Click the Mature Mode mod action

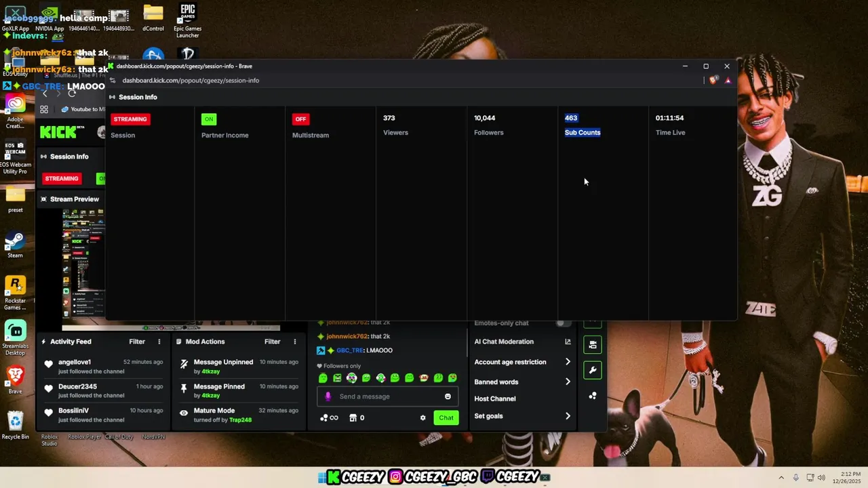click(x=238, y=415)
